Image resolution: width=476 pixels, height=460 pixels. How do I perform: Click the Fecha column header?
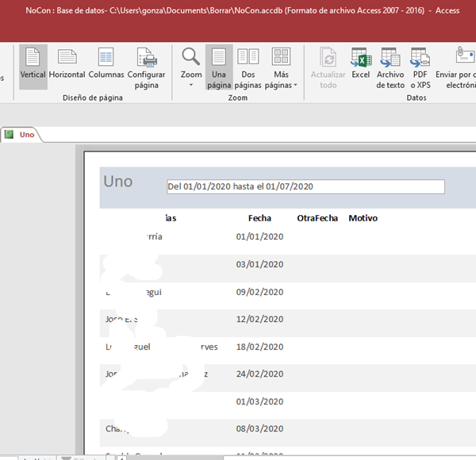[259, 218]
